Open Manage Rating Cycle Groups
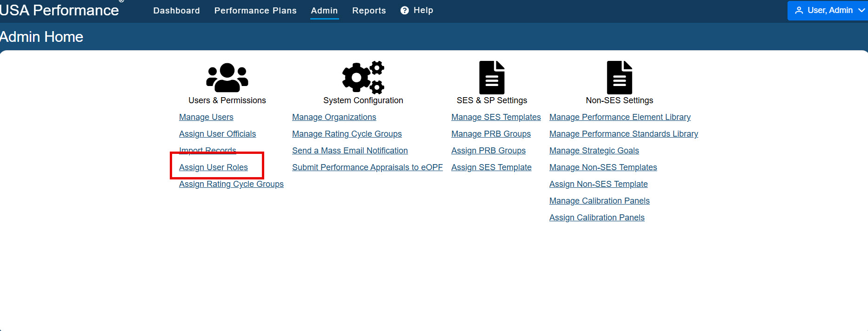Screen dimensions: 868x331 coord(347,134)
